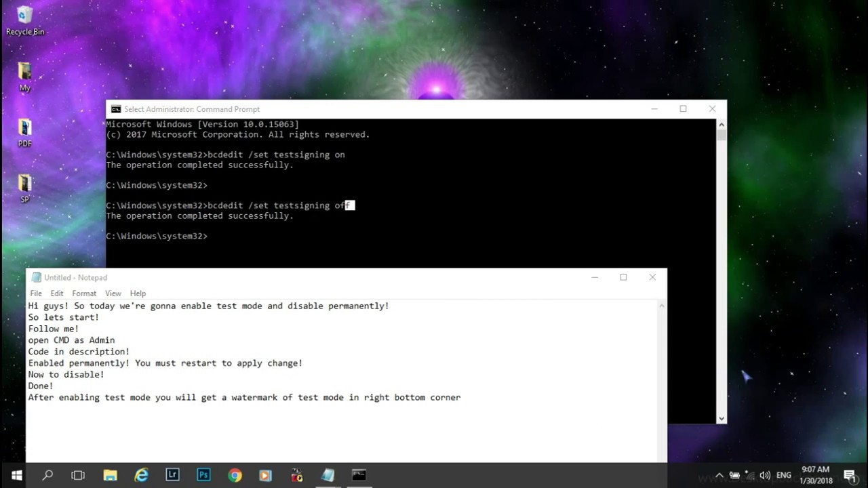
Task: Open the screen recorder taskbar icon
Action: [x=296, y=475]
